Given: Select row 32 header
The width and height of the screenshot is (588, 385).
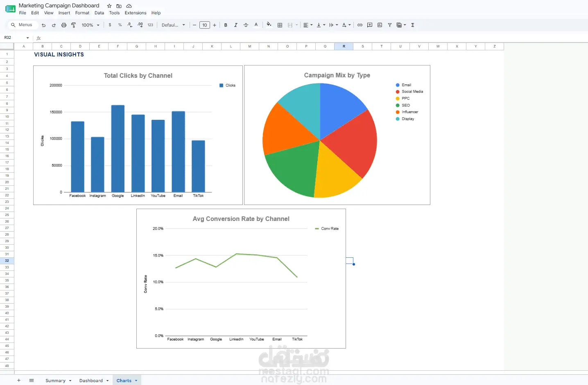Looking at the screenshot, I should point(7,261).
